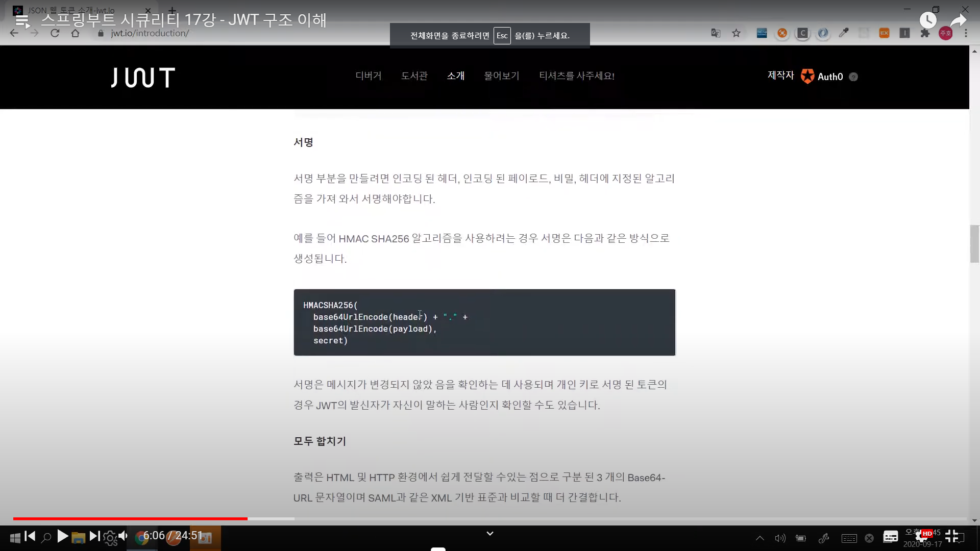The height and width of the screenshot is (551, 980).
Task: Open the 도서관 nav item
Action: click(x=414, y=76)
